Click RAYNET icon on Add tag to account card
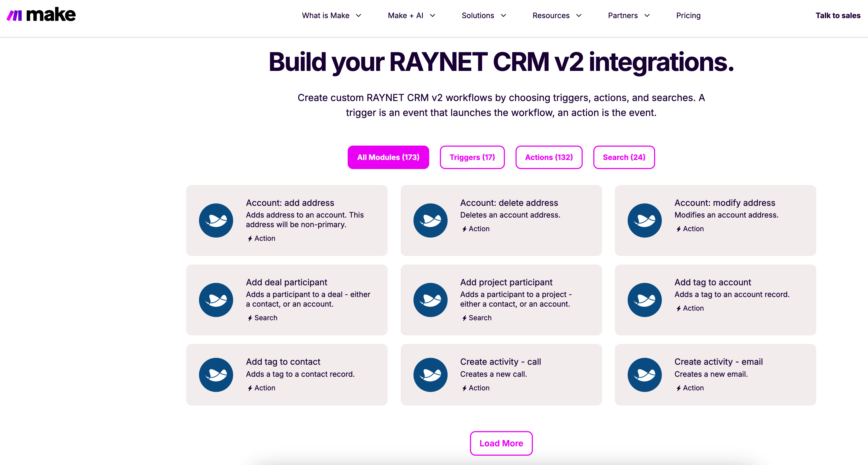This screenshot has width=868, height=465. coord(644,300)
